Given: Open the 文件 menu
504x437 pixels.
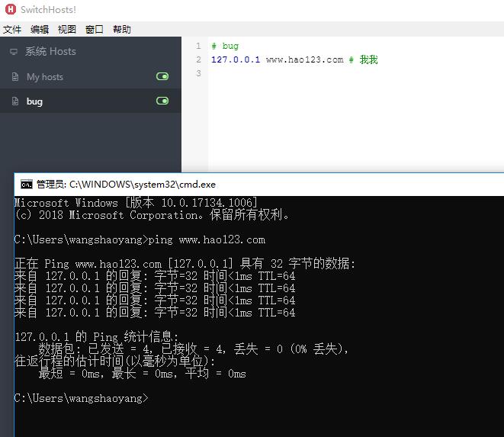Looking at the screenshot, I should click(x=12, y=30).
